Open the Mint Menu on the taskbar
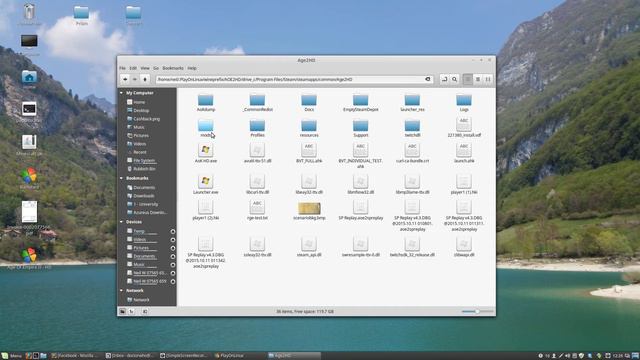This screenshot has height=360, width=640. coord(11,356)
